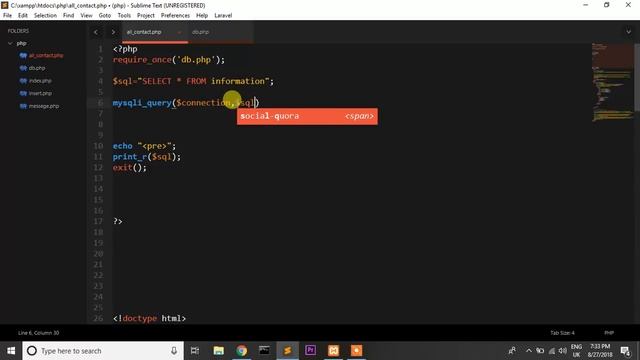Image resolution: width=640 pixels, height=360 pixels.
Task: Click the PHP file icon beside all_contact.php
Action: (x=23, y=56)
